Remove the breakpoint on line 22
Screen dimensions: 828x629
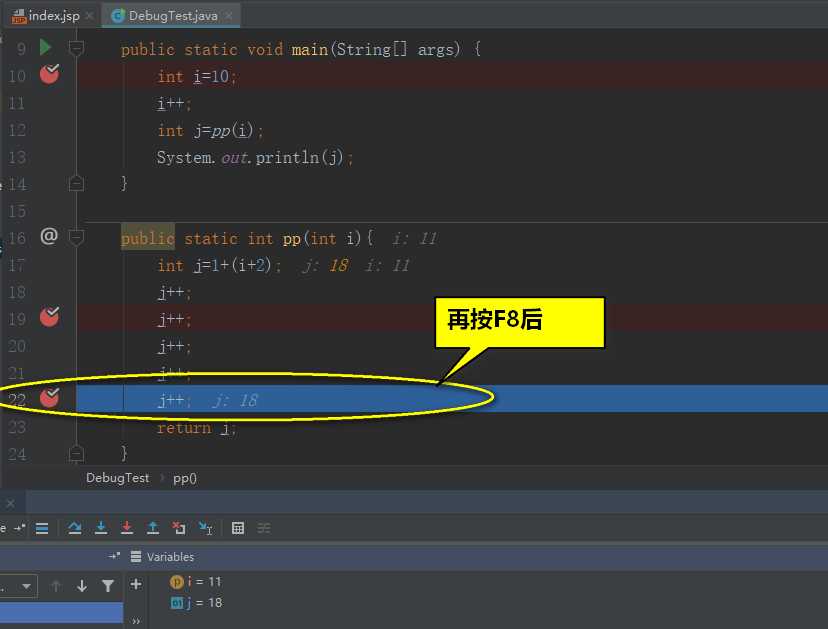pos(50,398)
